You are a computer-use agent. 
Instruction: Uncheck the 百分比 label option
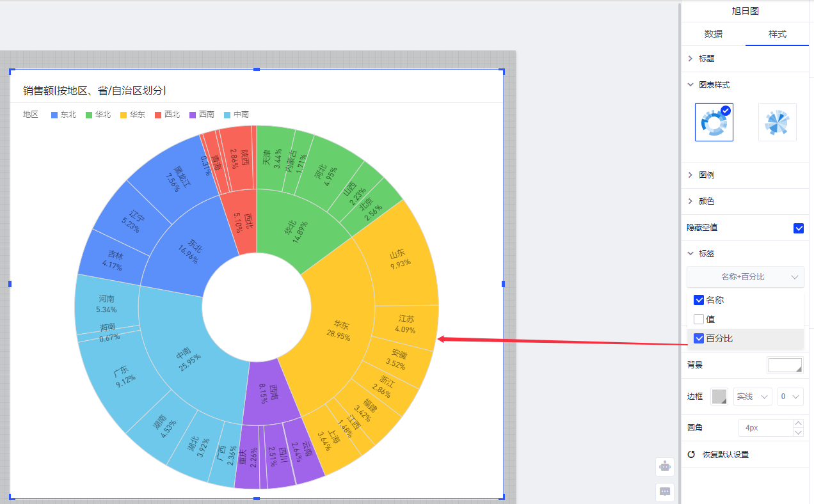point(699,338)
